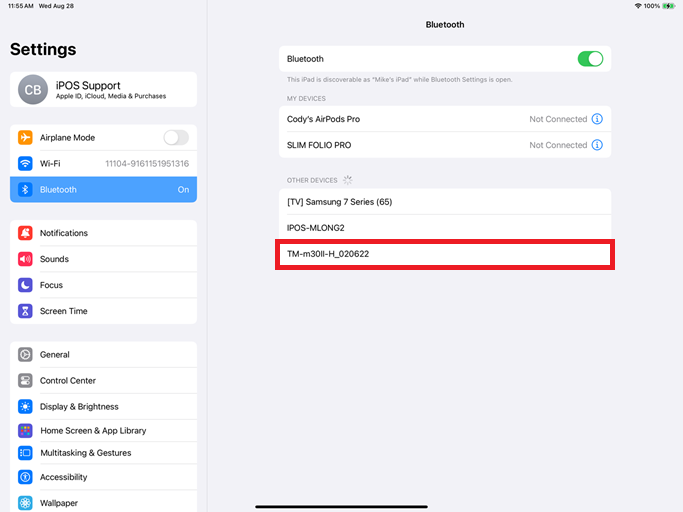Pair with TM-m30II-H_020622 device

445,254
